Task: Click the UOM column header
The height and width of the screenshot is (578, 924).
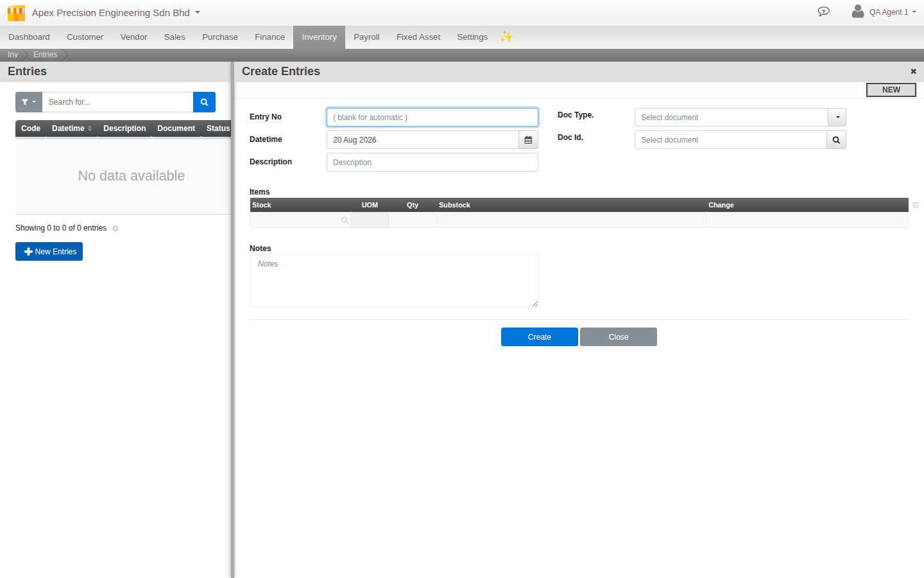Action: 370,206
